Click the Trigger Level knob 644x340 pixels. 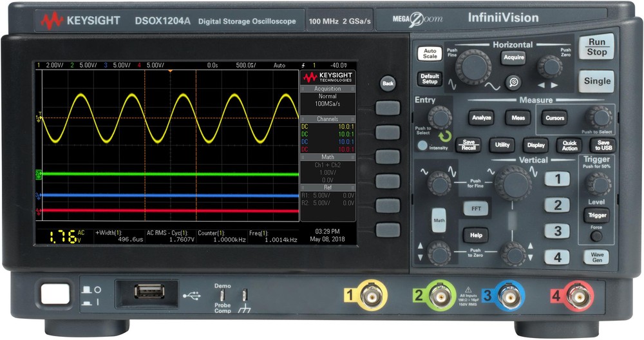coord(598,184)
